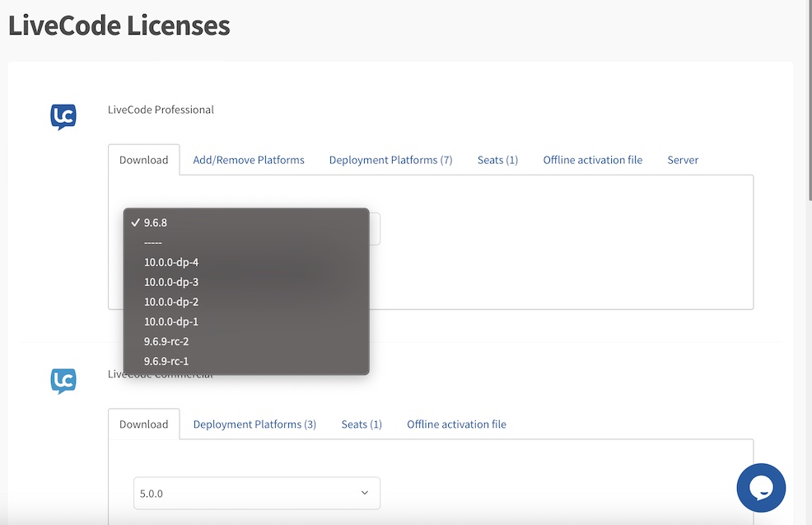Select 9.6.9-rc-1 release candidate option
The image size is (812, 525).
pyautogui.click(x=166, y=361)
